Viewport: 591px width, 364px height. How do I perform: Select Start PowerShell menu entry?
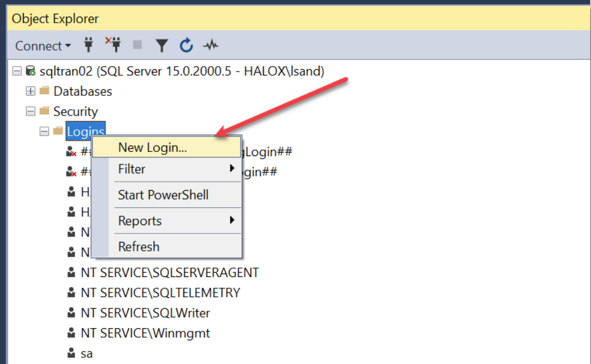coord(166,195)
